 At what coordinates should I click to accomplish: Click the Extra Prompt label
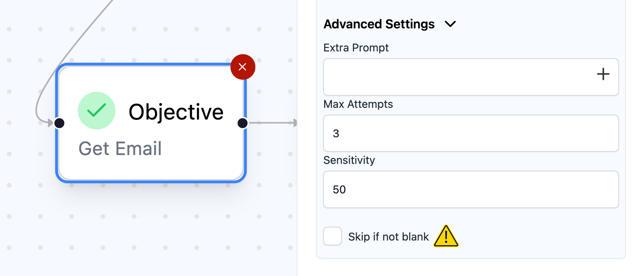pyautogui.click(x=356, y=48)
